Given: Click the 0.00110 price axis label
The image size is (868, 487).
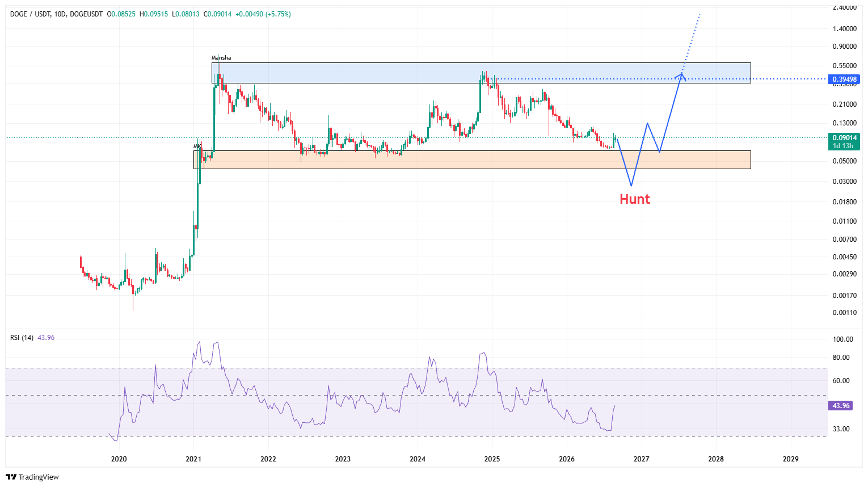Looking at the screenshot, I should [x=845, y=313].
